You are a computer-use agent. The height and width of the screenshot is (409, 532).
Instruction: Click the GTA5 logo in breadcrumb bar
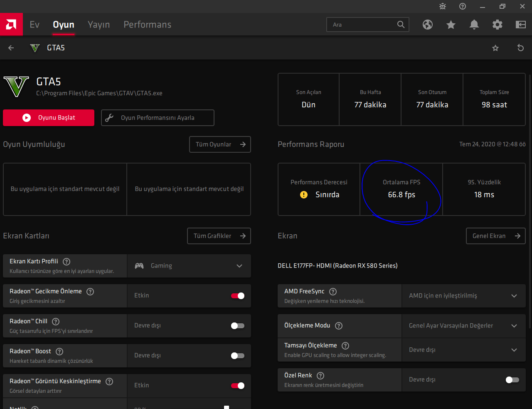[35, 48]
